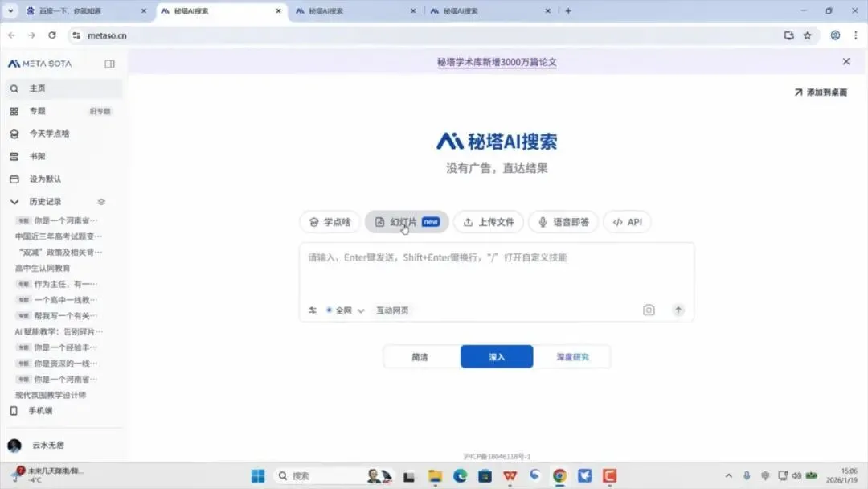
Task: Open the 全网 scope dropdown
Action: [346, 310]
